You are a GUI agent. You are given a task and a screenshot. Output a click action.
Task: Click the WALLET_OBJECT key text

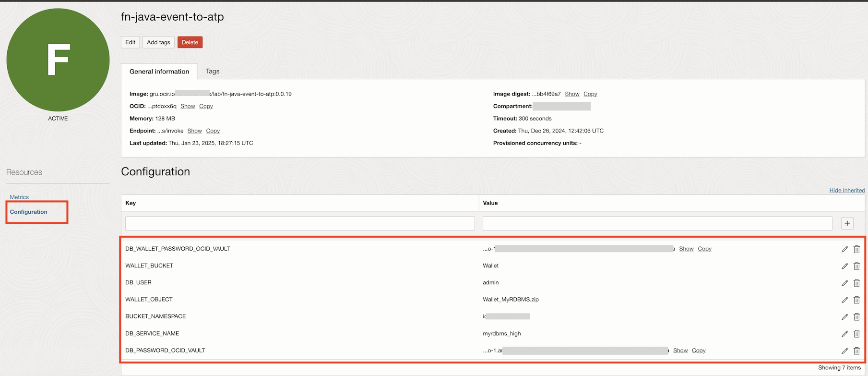[x=149, y=300]
